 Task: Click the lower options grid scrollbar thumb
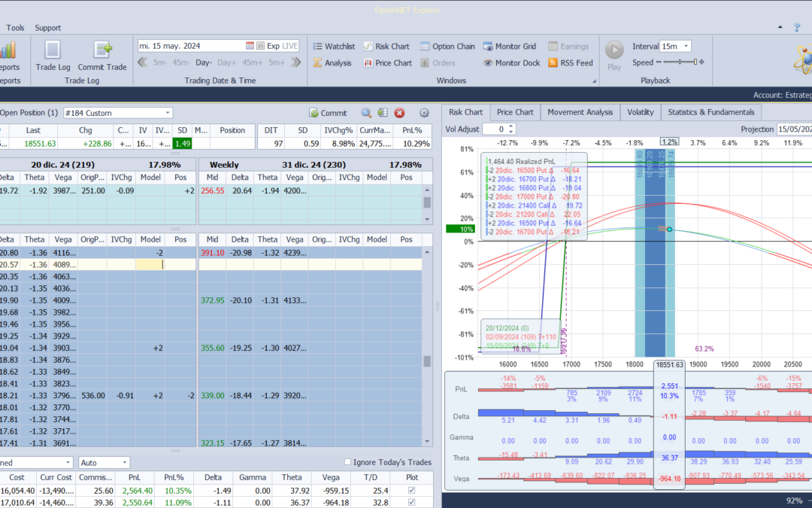427,360
